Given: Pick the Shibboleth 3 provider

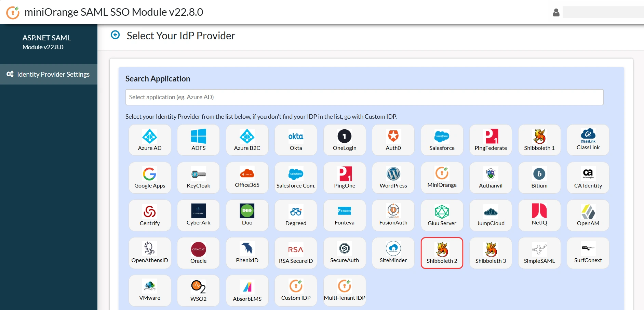Looking at the screenshot, I should pyautogui.click(x=491, y=253).
